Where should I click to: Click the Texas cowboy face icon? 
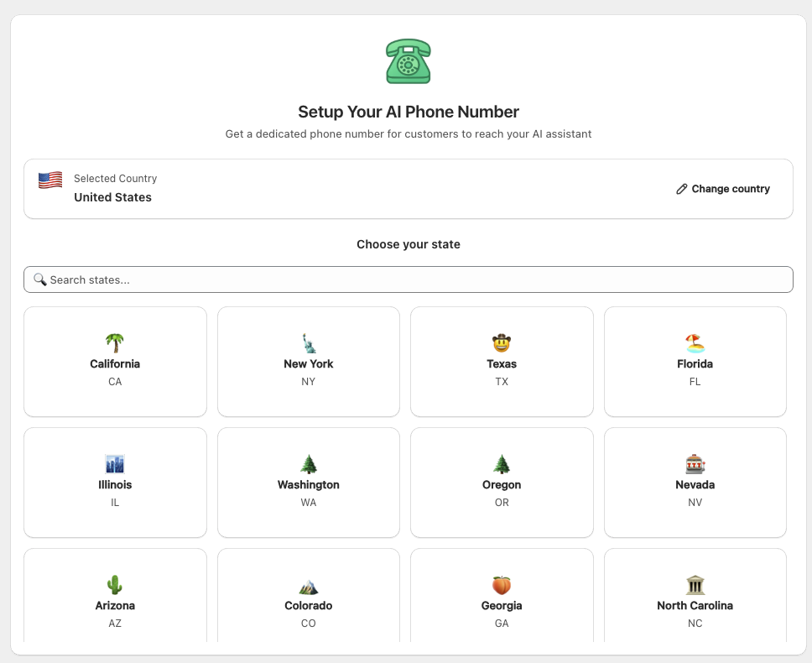pyautogui.click(x=502, y=342)
